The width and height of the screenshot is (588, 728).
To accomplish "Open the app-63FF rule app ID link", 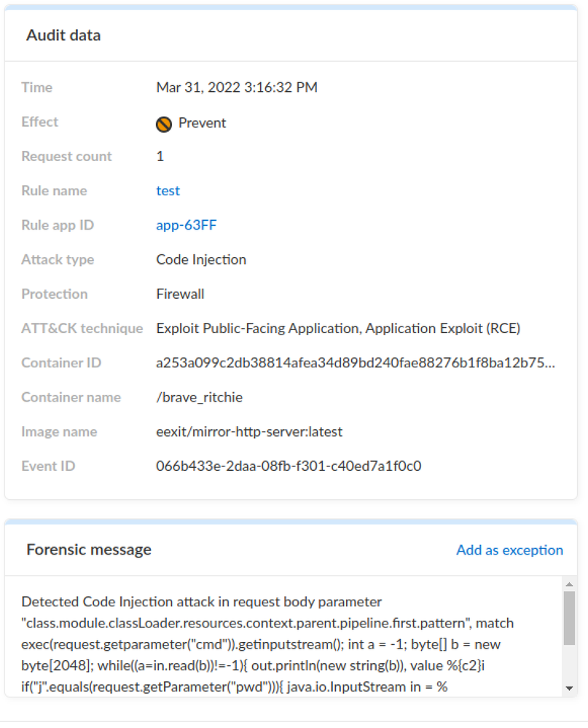I will [x=186, y=225].
